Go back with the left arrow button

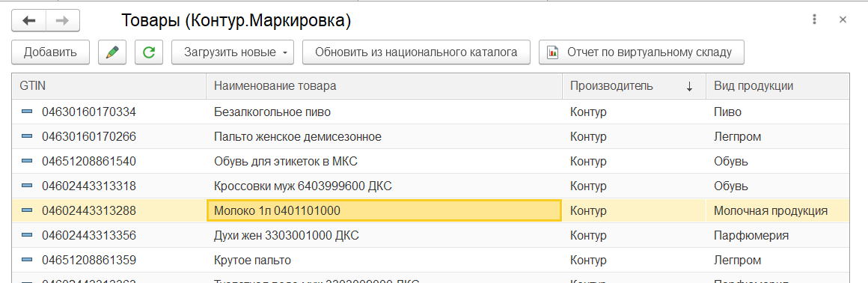point(28,20)
